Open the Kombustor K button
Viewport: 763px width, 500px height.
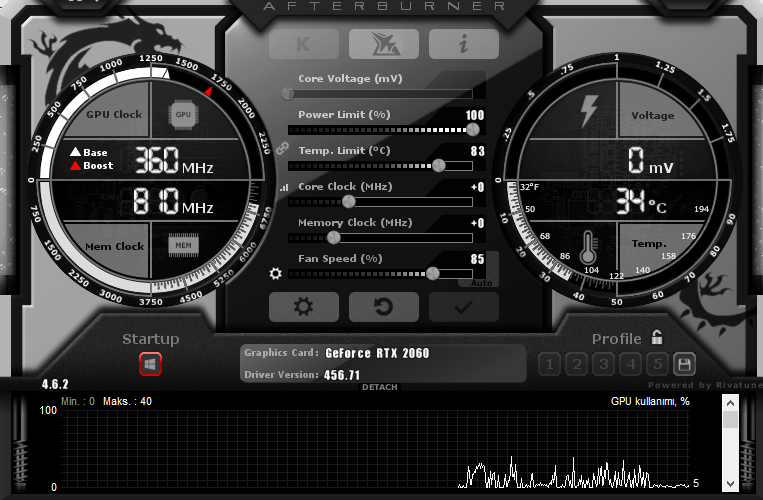point(304,44)
